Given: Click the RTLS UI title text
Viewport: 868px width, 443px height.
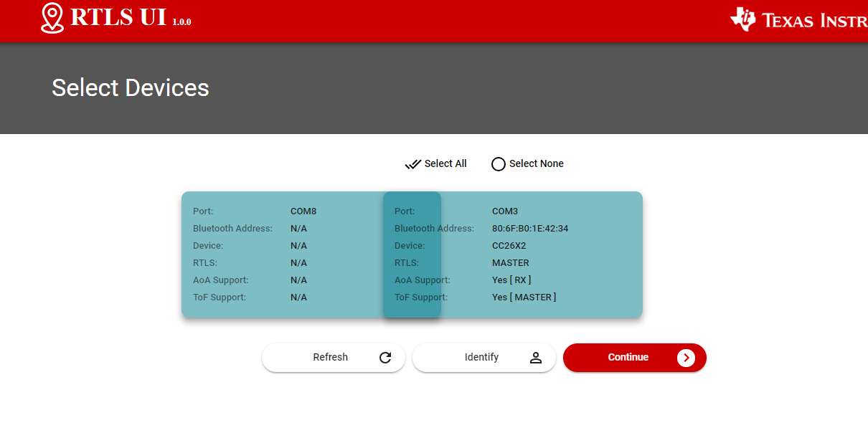Looking at the screenshot, I should pos(118,17).
